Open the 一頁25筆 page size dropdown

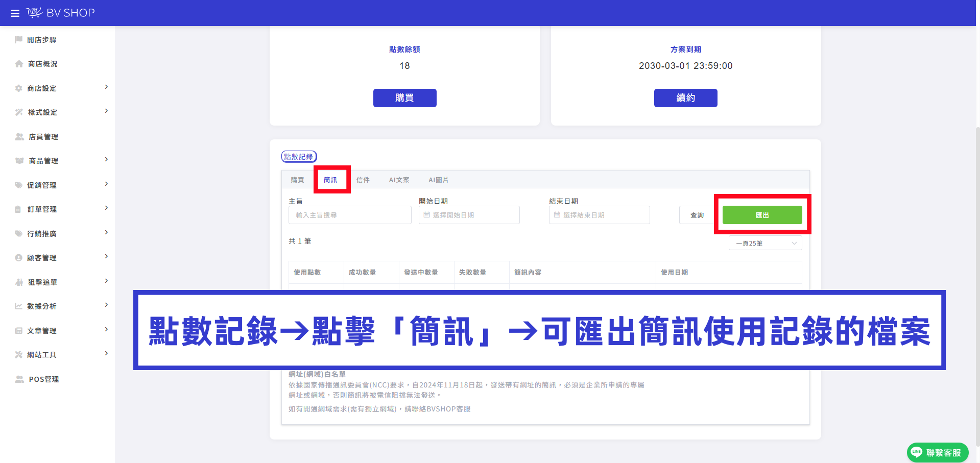point(765,243)
